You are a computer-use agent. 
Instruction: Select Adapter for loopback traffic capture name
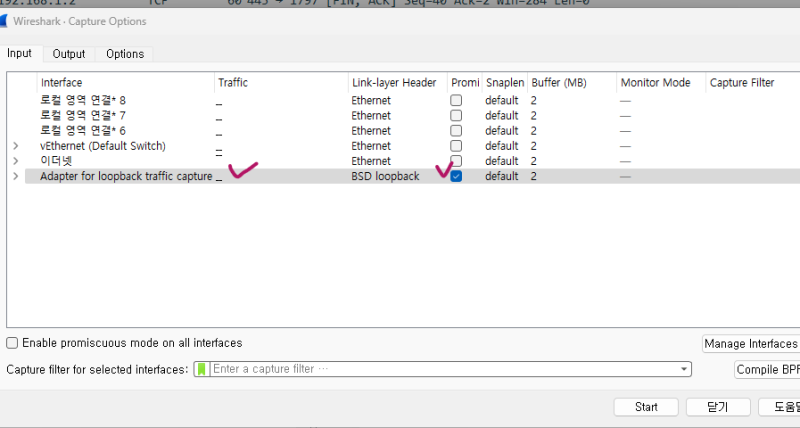point(126,176)
